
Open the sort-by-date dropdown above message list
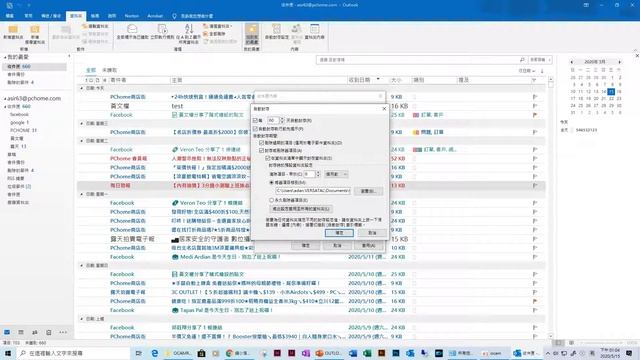pyautogui.click(x=527, y=71)
